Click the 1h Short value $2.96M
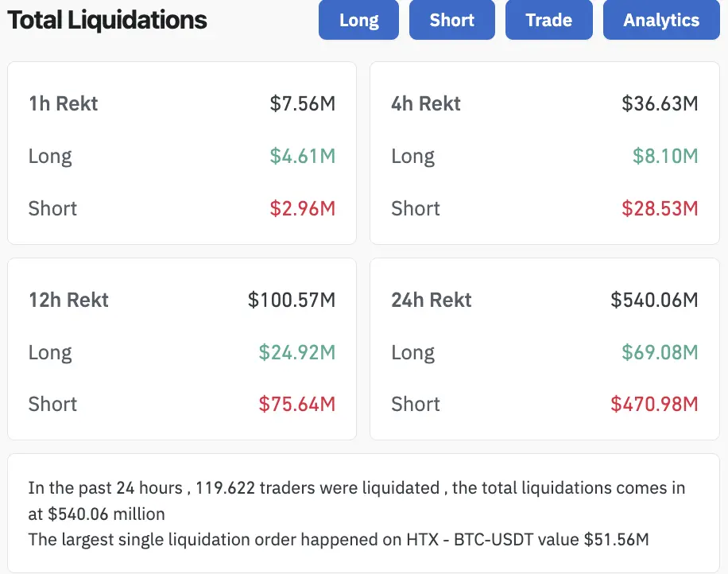Image resolution: width=728 pixels, height=574 pixels. tap(302, 208)
